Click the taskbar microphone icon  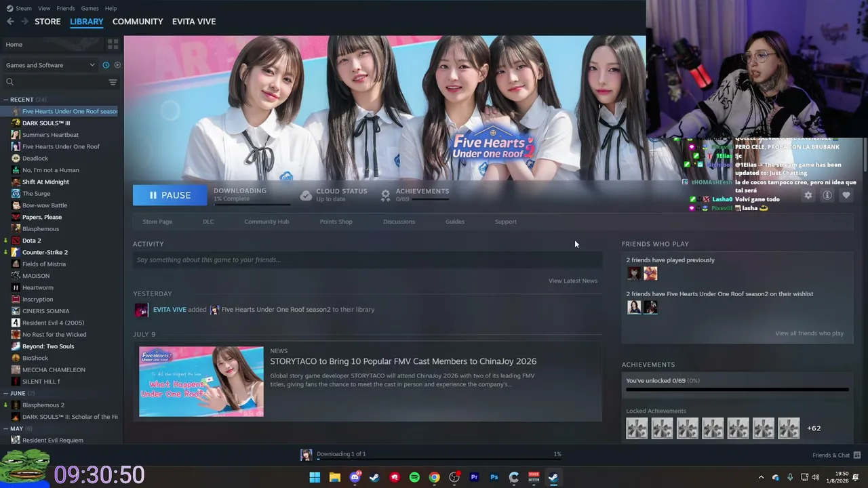[x=790, y=477]
